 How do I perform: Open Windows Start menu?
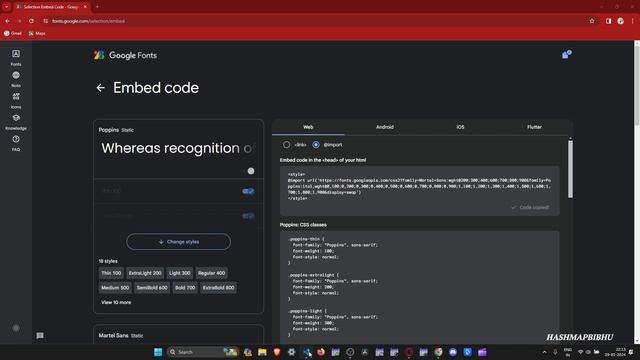(158, 352)
